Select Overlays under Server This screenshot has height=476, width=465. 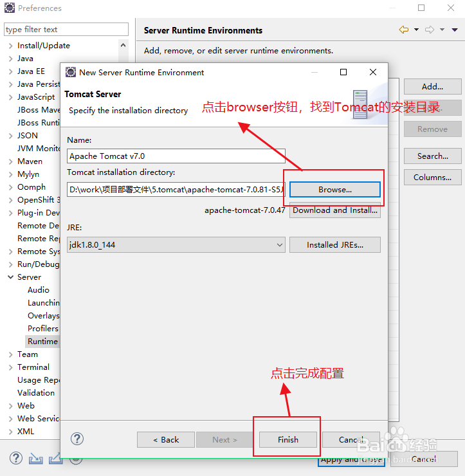point(43,316)
